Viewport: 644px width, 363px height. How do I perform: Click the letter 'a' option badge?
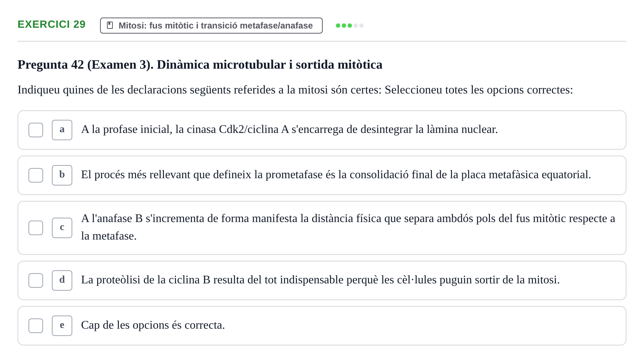(x=62, y=130)
